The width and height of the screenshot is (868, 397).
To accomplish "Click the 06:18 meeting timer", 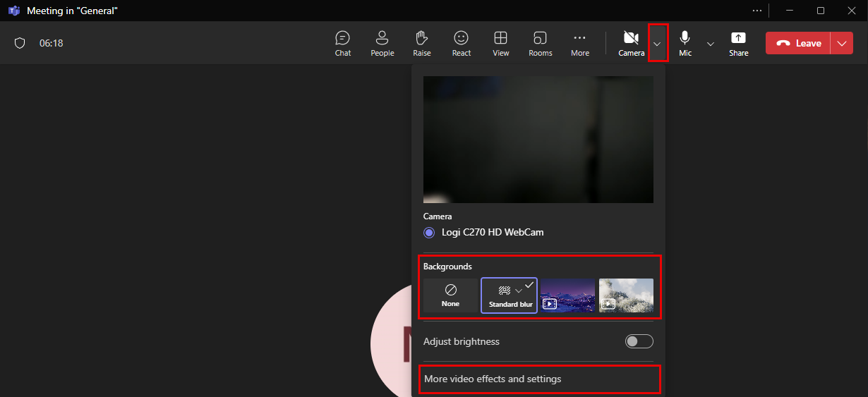I will 52,43.
